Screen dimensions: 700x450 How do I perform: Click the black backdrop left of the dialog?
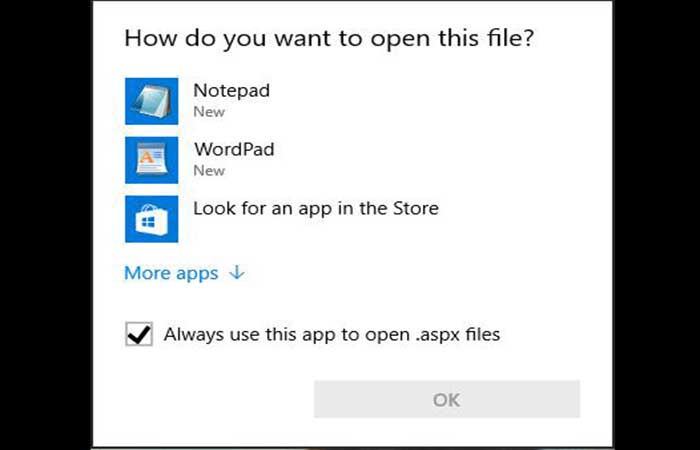[45, 225]
